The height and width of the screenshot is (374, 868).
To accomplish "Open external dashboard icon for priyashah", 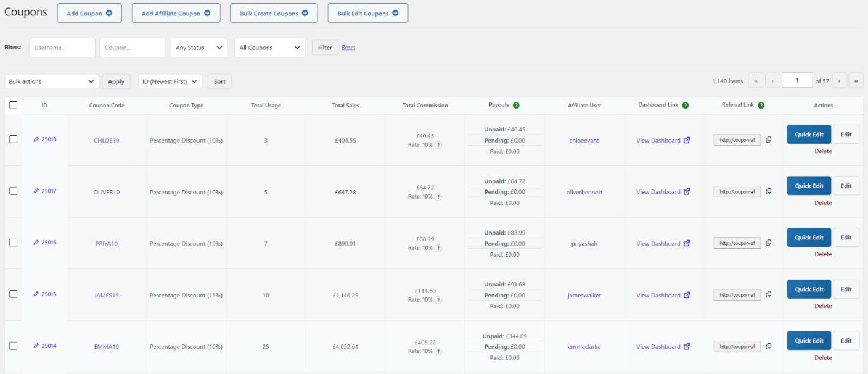I will [687, 243].
